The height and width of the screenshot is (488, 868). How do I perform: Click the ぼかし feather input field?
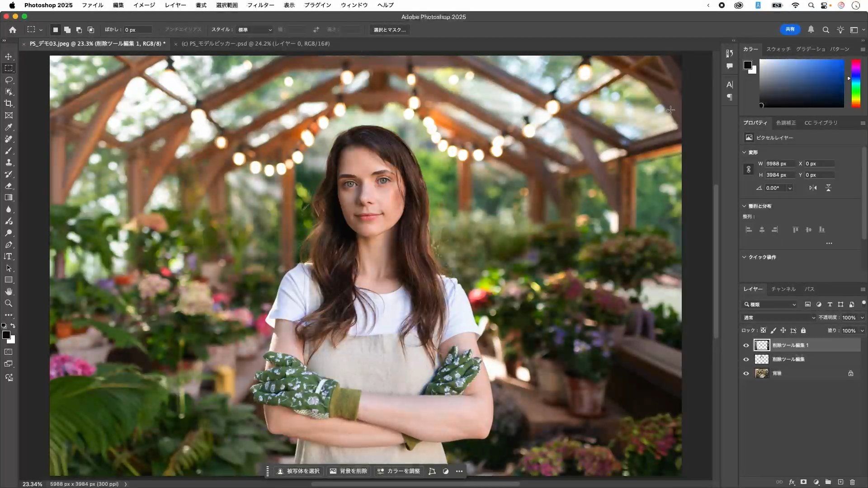tap(137, 30)
